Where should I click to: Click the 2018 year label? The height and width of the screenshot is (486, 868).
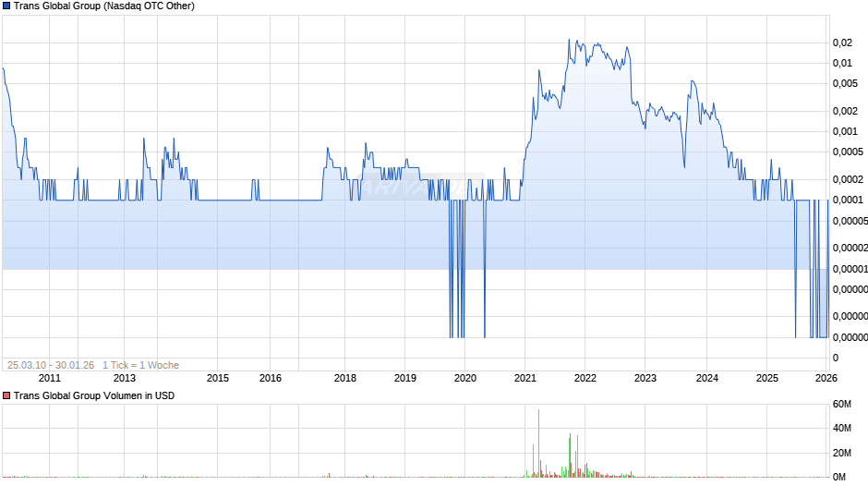[x=344, y=378]
